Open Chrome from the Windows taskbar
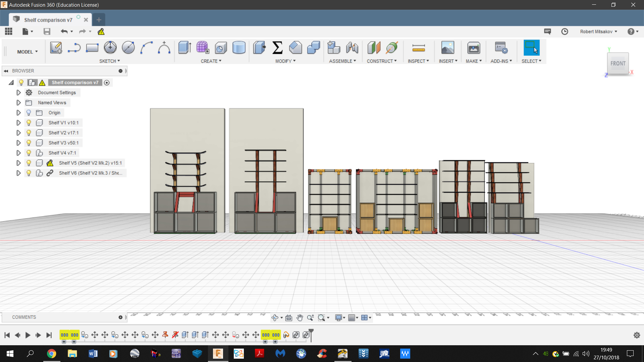 51,354
